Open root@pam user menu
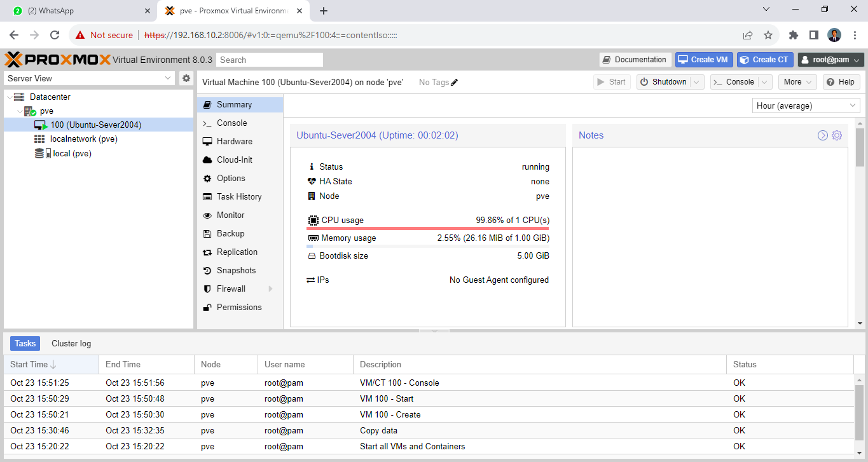The width and height of the screenshot is (868, 462). 831,60
